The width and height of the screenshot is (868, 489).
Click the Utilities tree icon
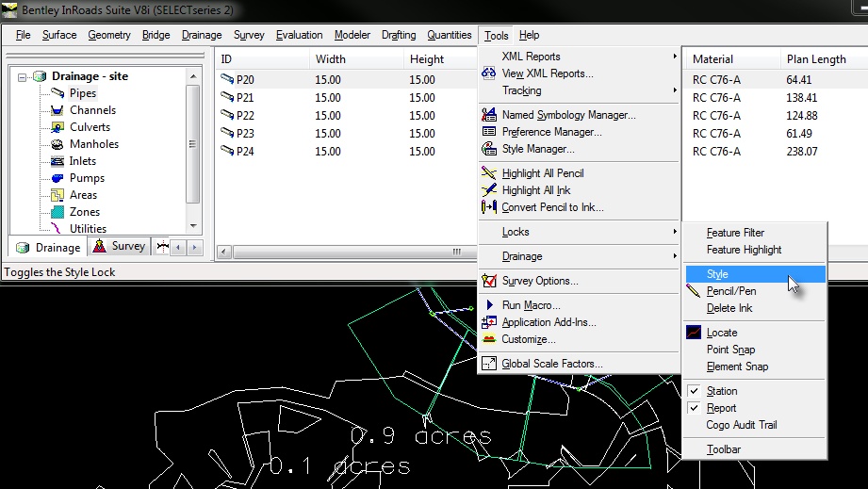coord(57,228)
